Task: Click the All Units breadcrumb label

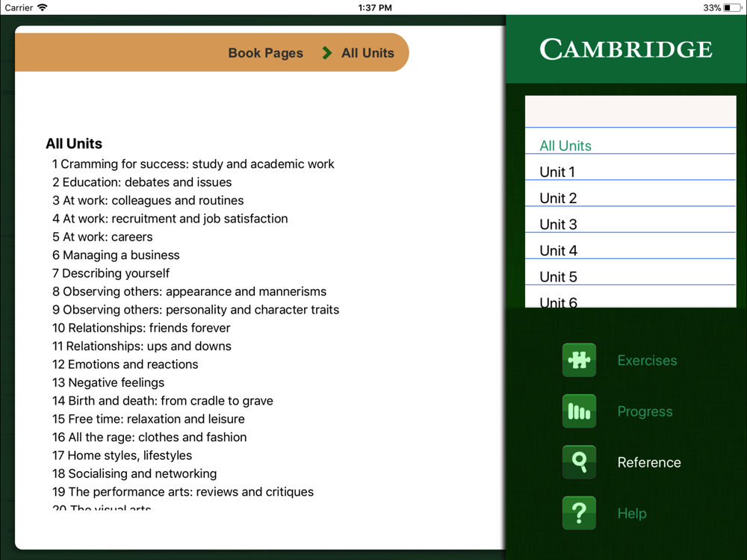Action: tap(368, 53)
